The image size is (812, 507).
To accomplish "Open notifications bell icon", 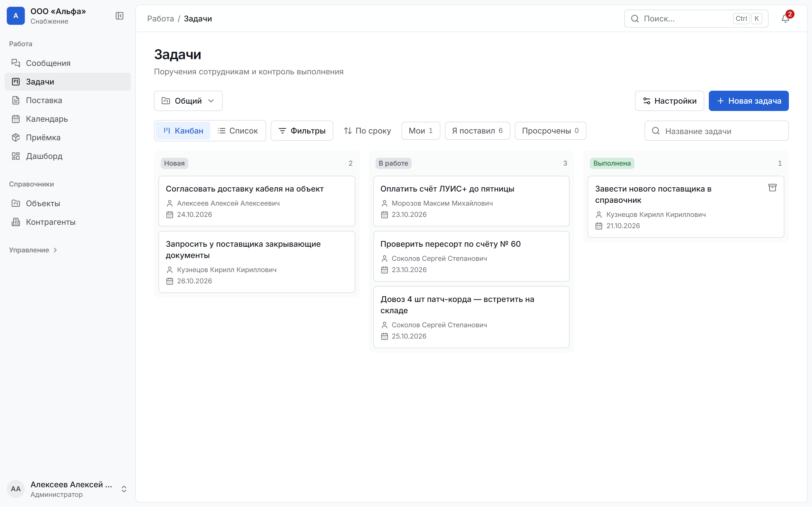I will pyautogui.click(x=785, y=18).
